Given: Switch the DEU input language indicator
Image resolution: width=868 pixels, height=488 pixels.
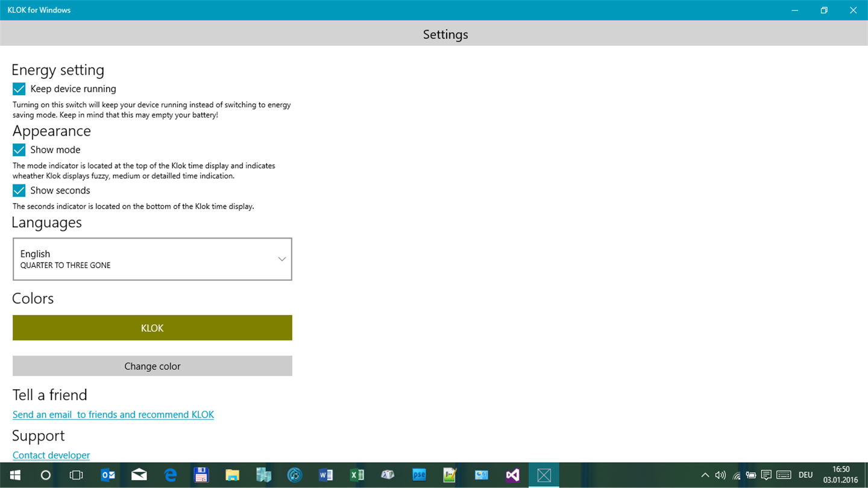Looking at the screenshot, I should click(x=806, y=475).
